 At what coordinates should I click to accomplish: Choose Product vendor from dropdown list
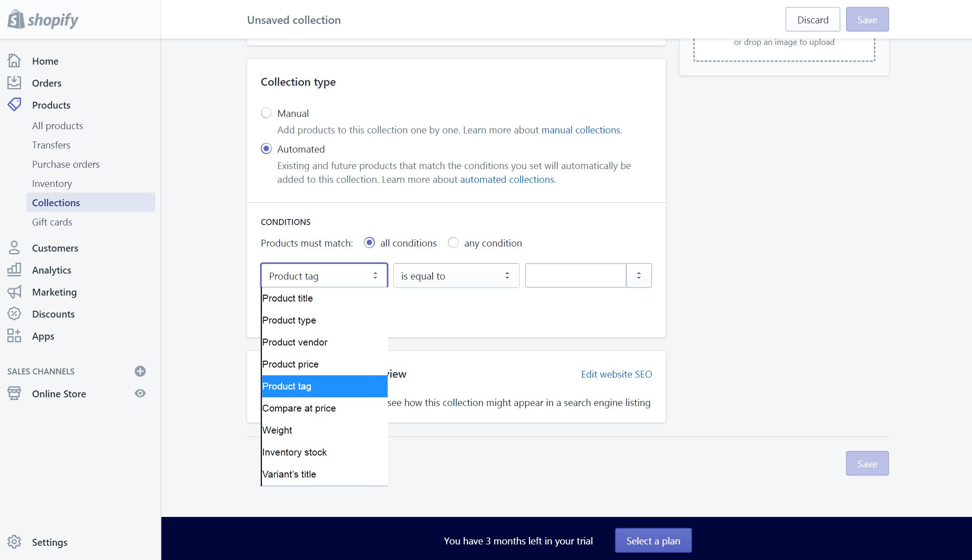coord(295,342)
